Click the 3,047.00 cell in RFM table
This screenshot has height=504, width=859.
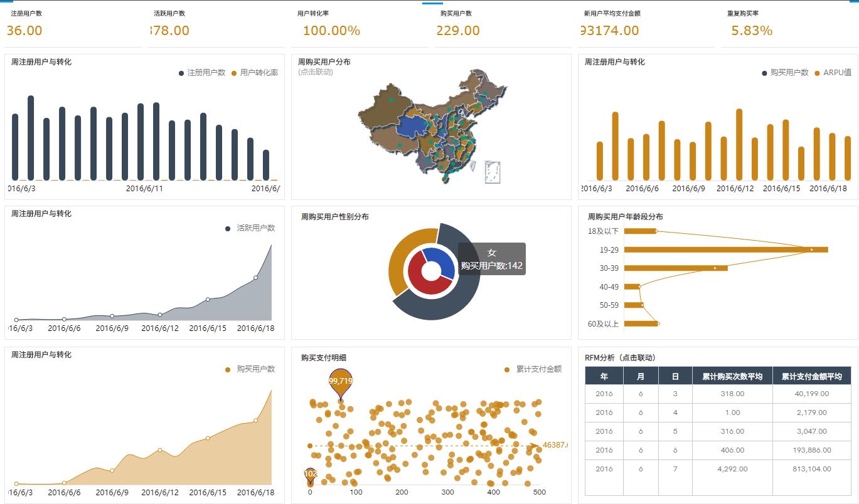811,431
